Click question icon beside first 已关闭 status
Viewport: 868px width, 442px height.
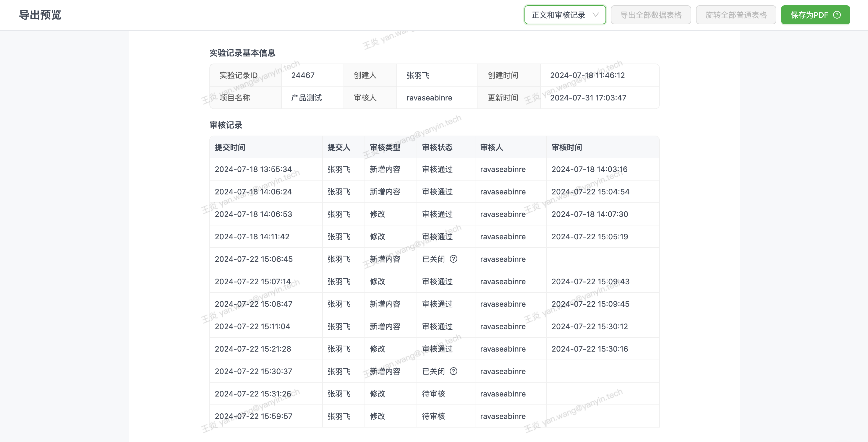point(454,259)
